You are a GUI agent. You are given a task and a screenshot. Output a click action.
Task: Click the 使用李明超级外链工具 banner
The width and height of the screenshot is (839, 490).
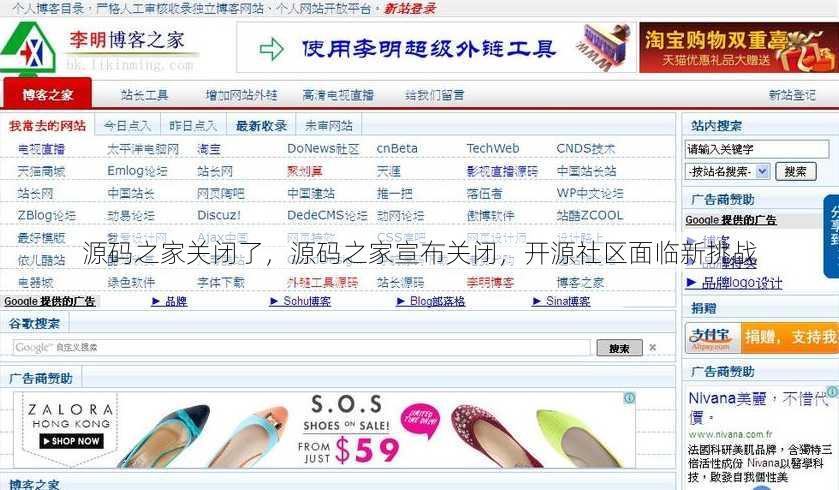click(x=436, y=48)
